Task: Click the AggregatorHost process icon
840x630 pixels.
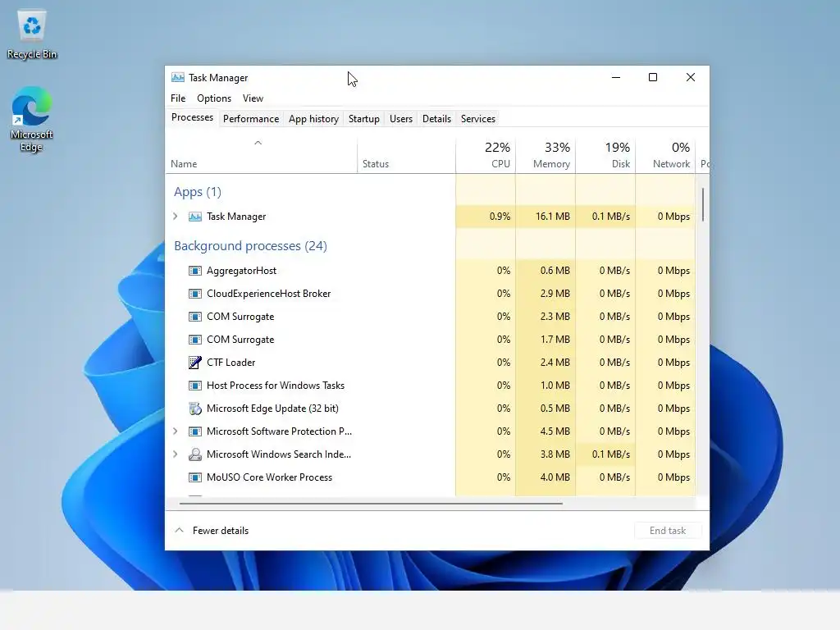Action: [195, 271]
